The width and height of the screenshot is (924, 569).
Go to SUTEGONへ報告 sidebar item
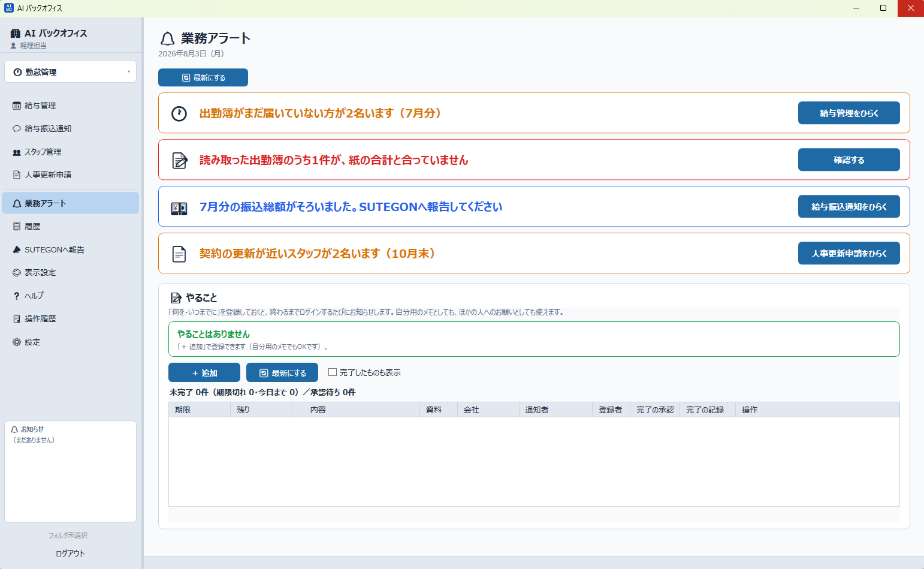tap(70, 249)
